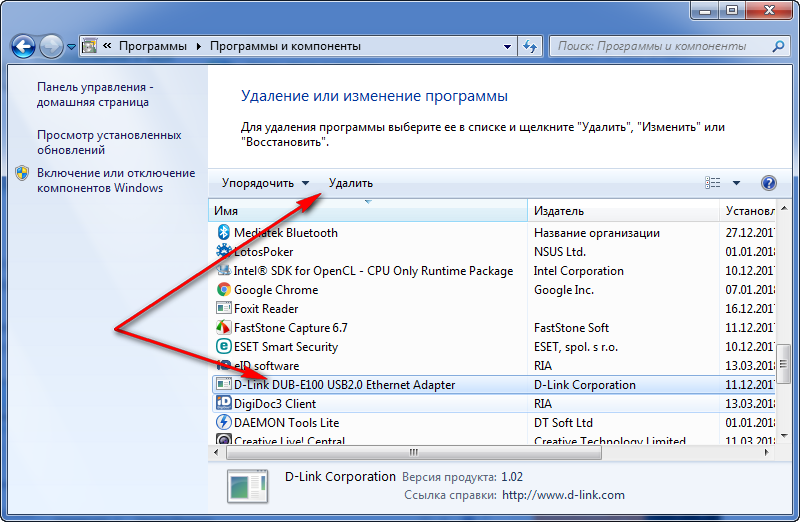Click the DigiDoc3 Client icon
The width and height of the screenshot is (800, 522).
point(223,403)
